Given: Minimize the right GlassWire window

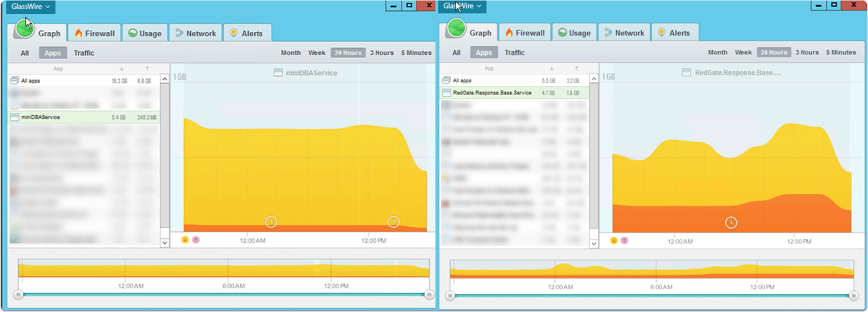Looking at the screenshot, I should click(819, 5).
